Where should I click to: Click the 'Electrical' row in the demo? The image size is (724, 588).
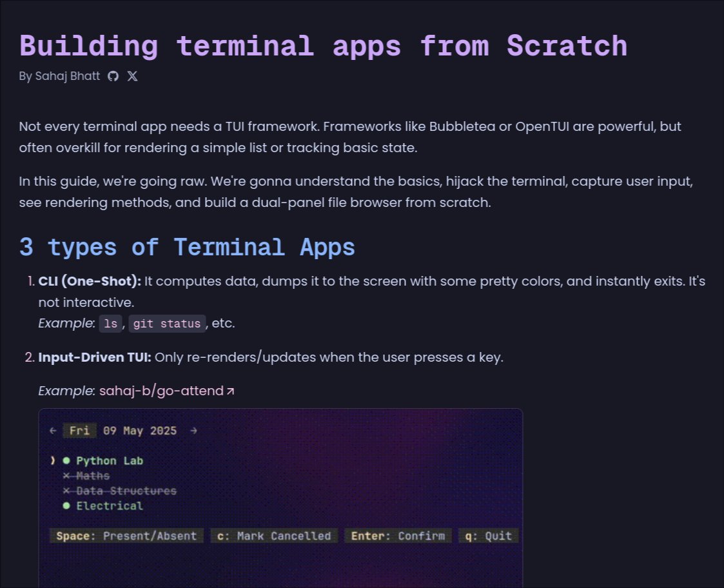tap(110, 506)
